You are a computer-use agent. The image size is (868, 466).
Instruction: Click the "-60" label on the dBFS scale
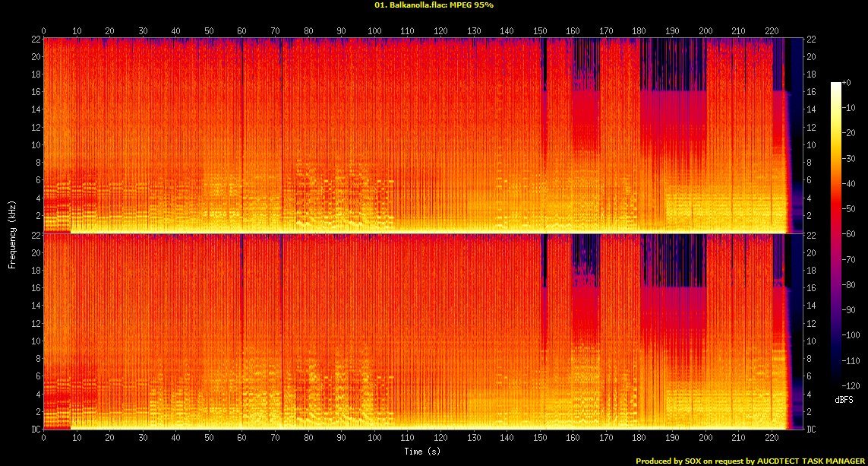click(x=850, y=235)
